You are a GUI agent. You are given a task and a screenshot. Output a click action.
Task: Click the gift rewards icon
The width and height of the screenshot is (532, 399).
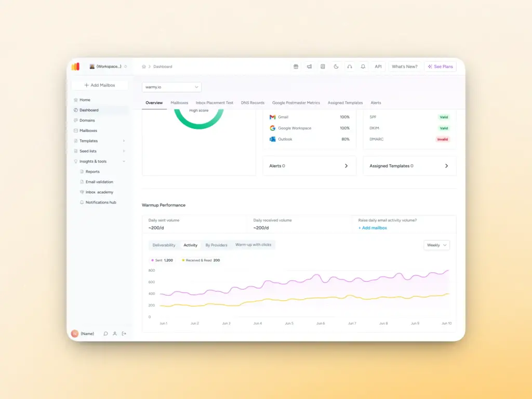tap(296, 66)
